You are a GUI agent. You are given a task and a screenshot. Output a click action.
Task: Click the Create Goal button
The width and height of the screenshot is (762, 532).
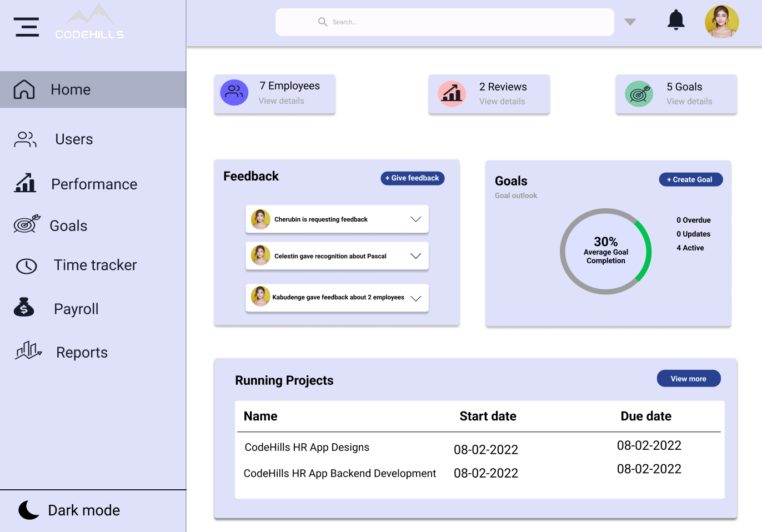pyautogui.click(x=690, y=179)
